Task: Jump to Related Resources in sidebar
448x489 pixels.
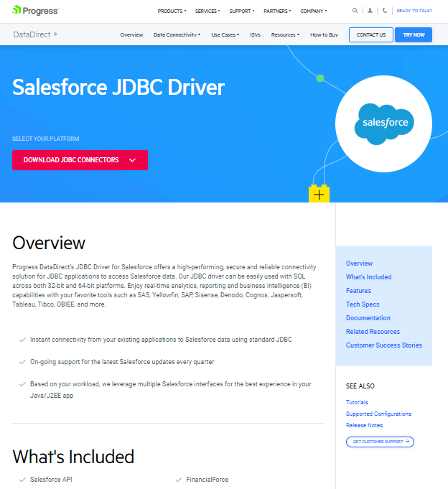Action: coord(373,332)
